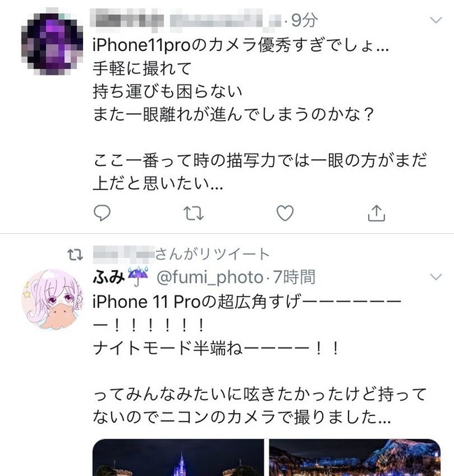Tap the 7時間 timestamp
454x476 pixels.
[x=294, y=277]
